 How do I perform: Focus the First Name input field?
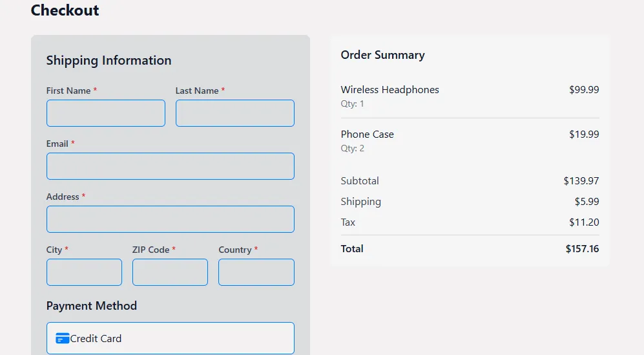click(x=105, y=113)
